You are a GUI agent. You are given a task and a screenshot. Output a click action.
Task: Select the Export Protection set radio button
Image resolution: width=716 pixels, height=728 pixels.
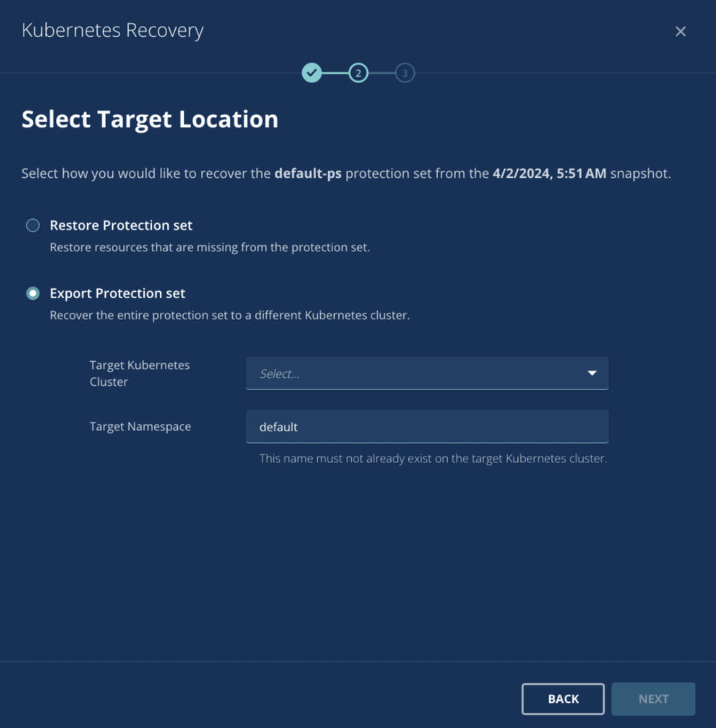(x=33, y=293)
